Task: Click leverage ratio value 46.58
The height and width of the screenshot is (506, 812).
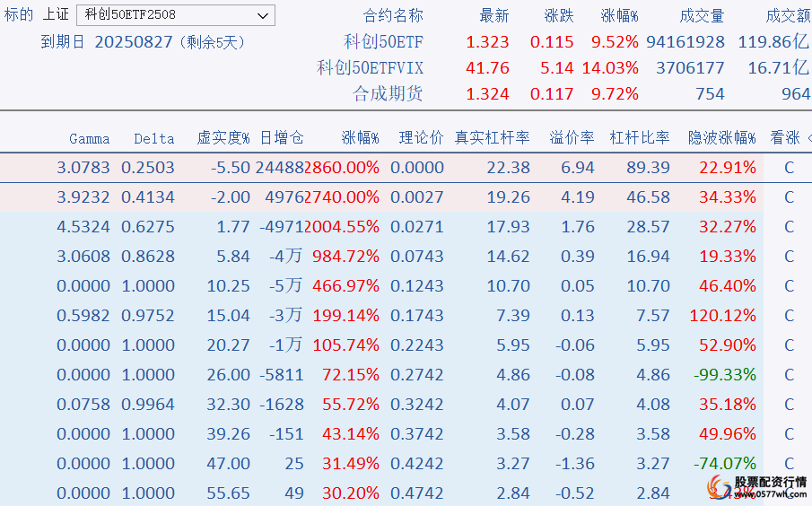Action: [x=648, y=197]
